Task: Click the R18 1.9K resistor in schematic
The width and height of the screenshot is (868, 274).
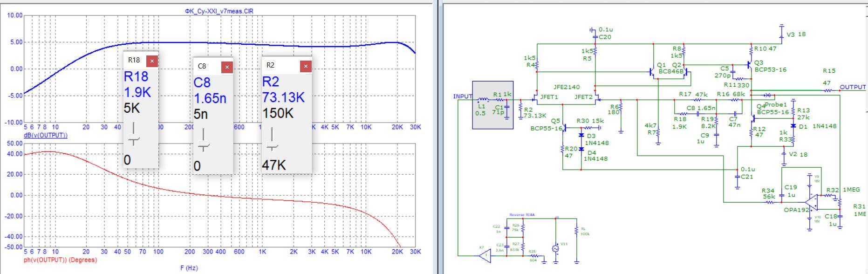Action: coord(683,113)
